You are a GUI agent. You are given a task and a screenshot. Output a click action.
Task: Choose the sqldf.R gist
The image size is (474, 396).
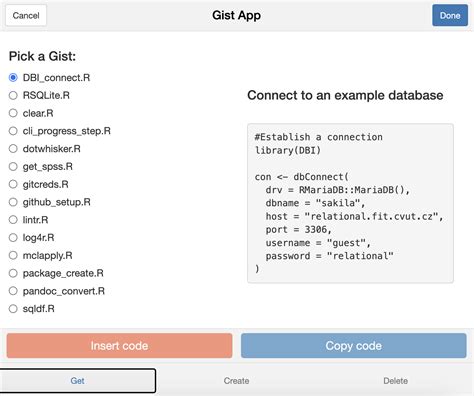point(13,309)
